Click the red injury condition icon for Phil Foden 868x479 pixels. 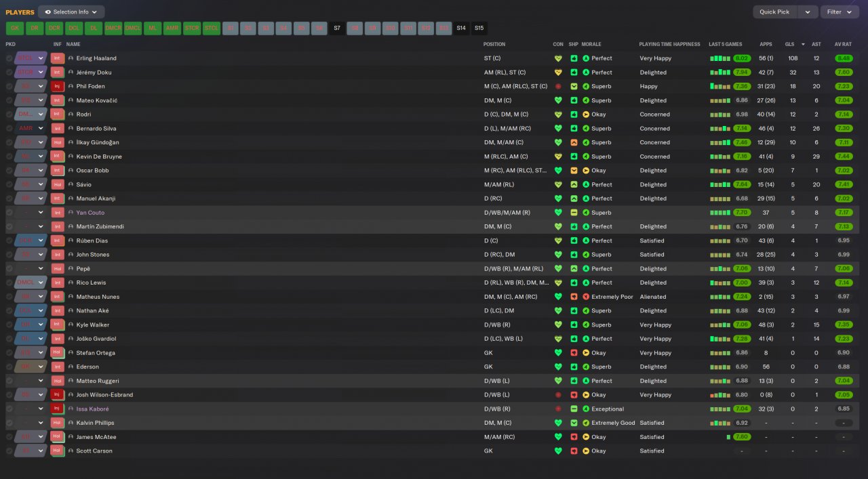coord(558,86)
